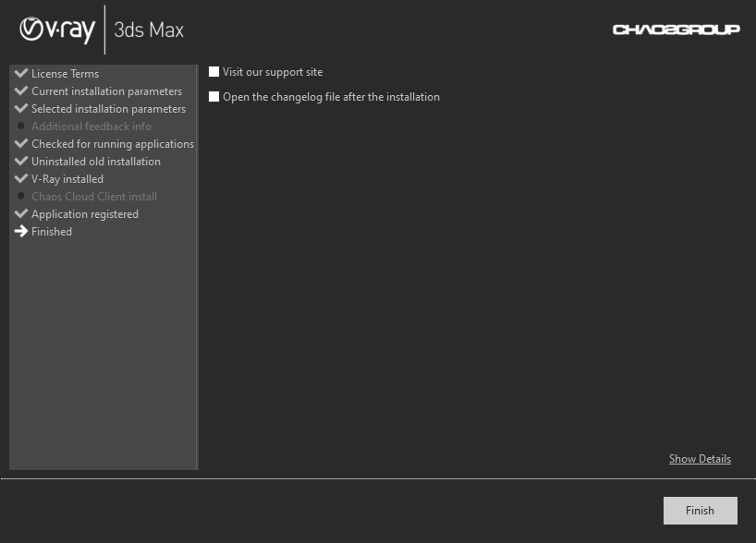Click checkmark beside Checked for running applications
The height and width of the screenshot is (543, 756).
click(x=20, y=143)
